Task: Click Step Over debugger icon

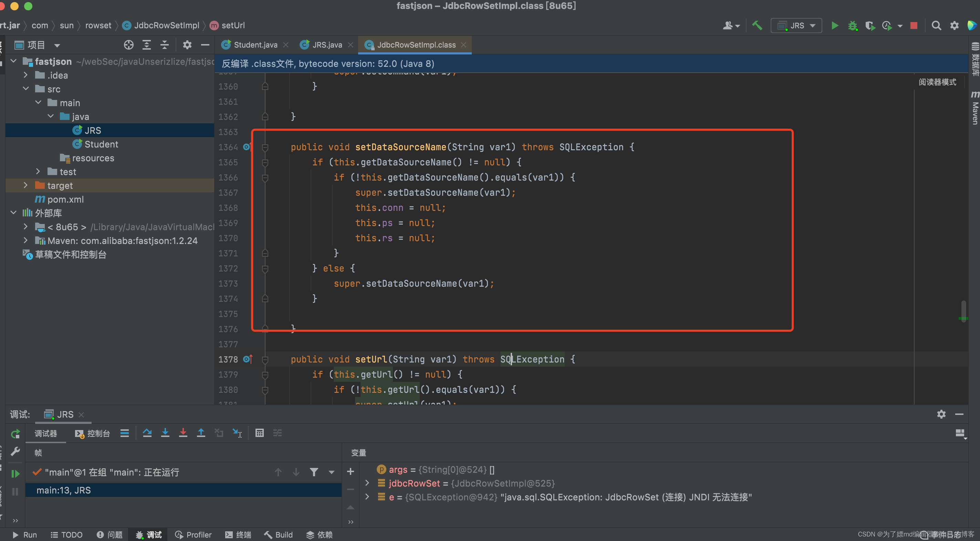Action: pyautogui.click(x=147, y=433)
